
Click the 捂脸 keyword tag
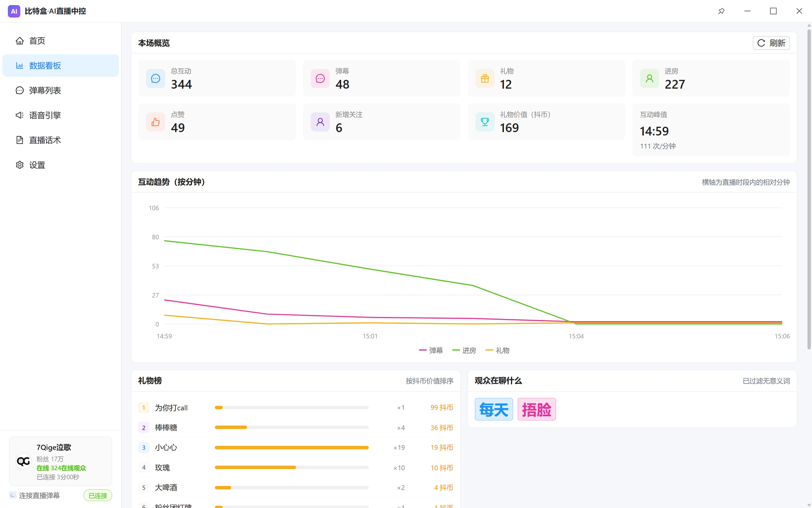(x=537, y=409)
